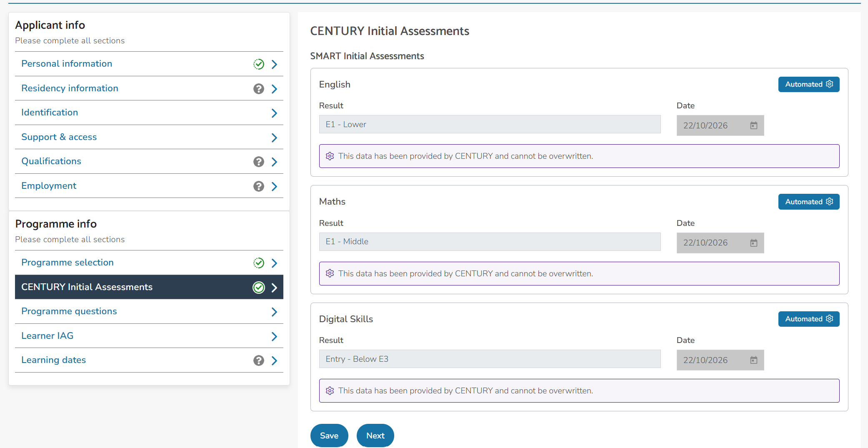This screenshot has width=868, height=448.
Task: Click green check icon beside Personal information
Action: tap(259, 64)
